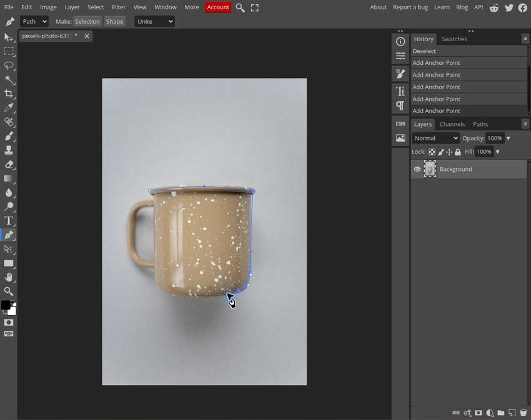Select the Magic Wand tool
The image size is (531, 420).
click(9, 80)
